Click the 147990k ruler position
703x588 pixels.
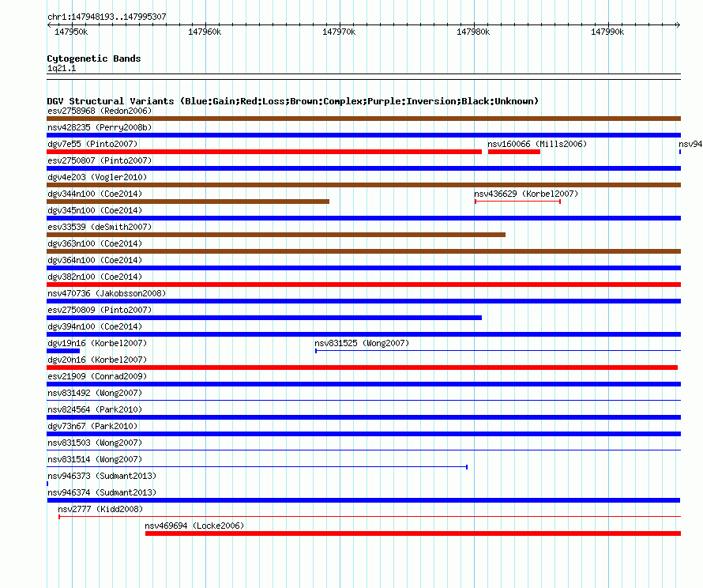[607, 32]
